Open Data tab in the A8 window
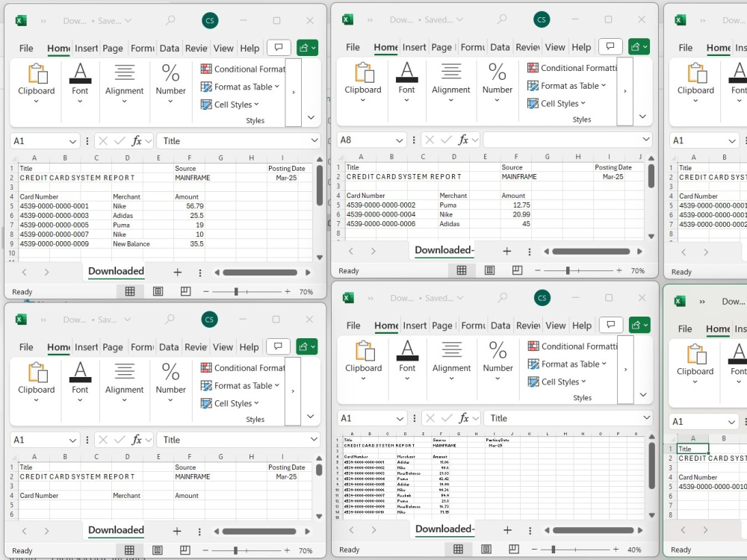Image resolution: width=747 pixels, height=560 pixels. pos(500,47)
